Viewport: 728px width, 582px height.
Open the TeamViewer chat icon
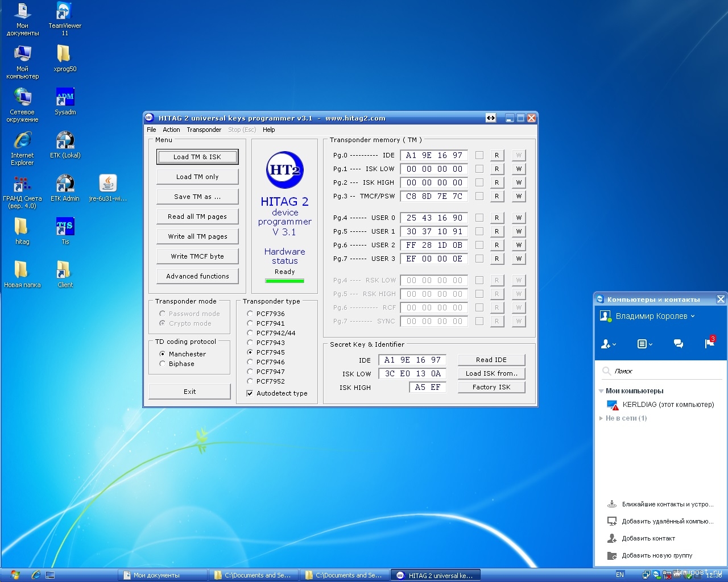click(x=678, y=344)
